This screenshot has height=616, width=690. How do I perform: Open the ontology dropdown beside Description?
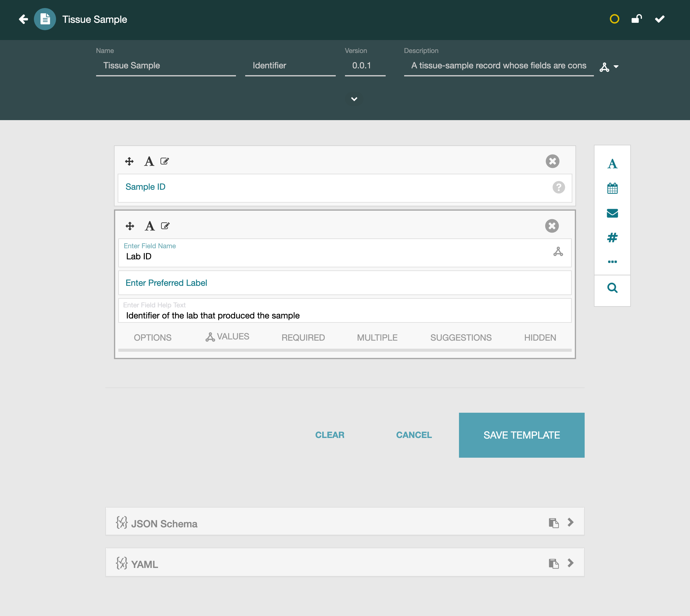coord(609,67)
